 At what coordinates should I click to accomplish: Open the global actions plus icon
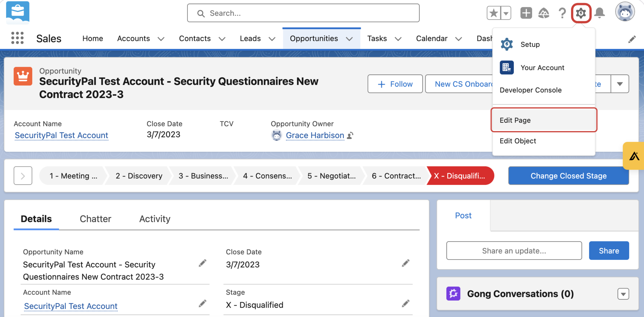[x=526, y=13]
